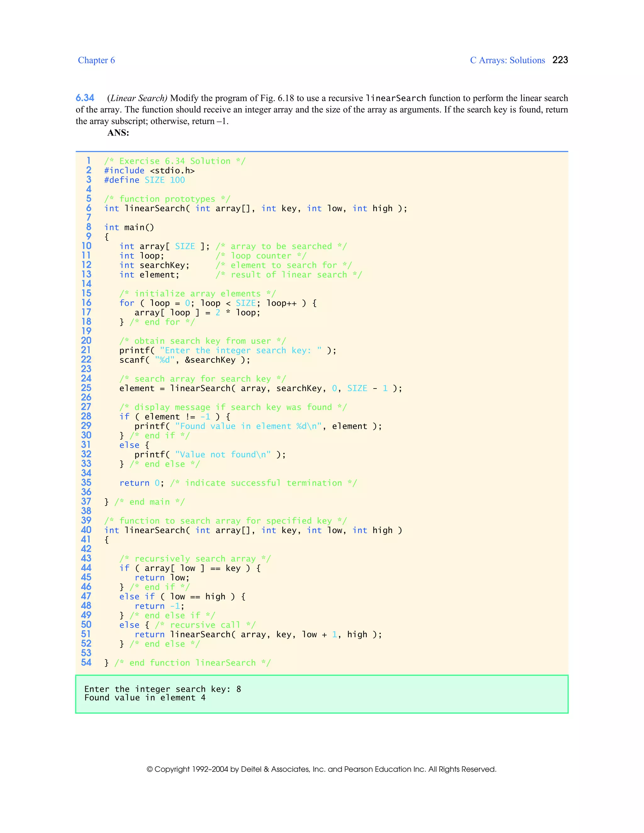Click the 'int element;' declaration

click(x=149, y=275)
